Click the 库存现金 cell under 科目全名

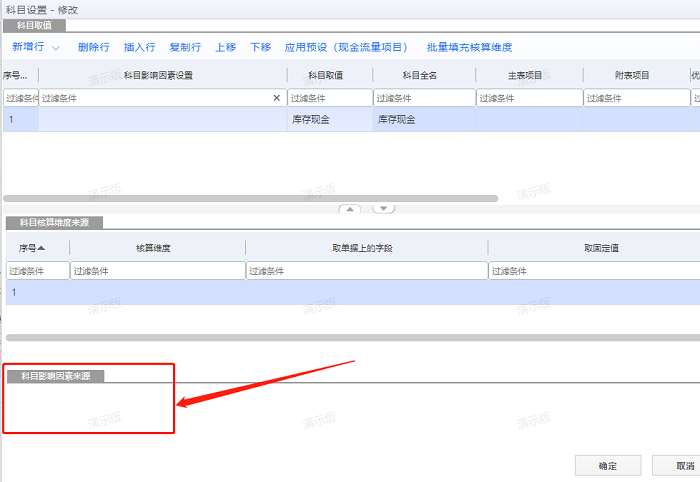[396, 119]
